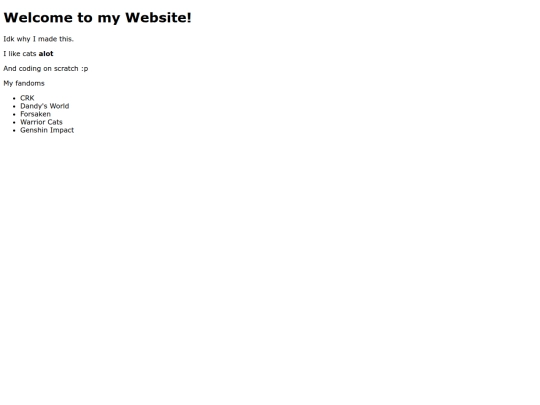This screenshot has height=405, width=540.
Task: Click the bullet before 'Dandy's World'
Action: coord(14,106)
